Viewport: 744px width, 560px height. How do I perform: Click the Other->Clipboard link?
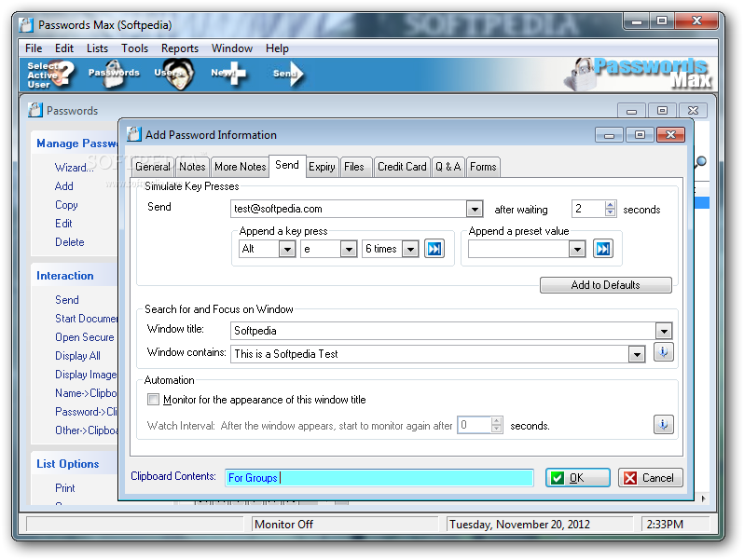click(86, 430)
